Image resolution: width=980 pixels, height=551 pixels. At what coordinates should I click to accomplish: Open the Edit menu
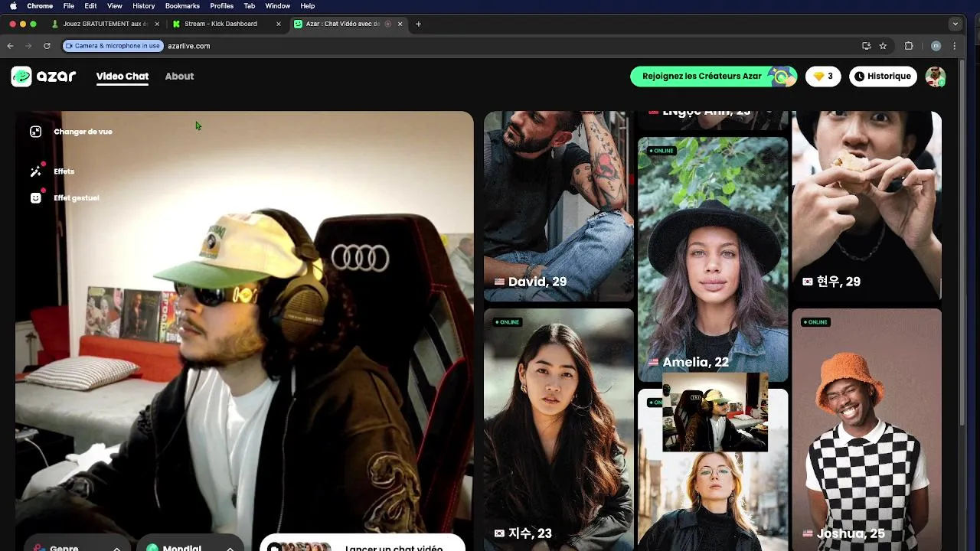[x=90, y=5]
